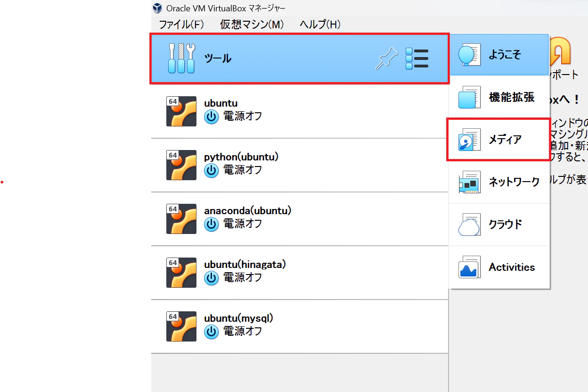588x392 pixels.
Task: Select the ubuntu virtual machine name
Action: coord(221,103)
